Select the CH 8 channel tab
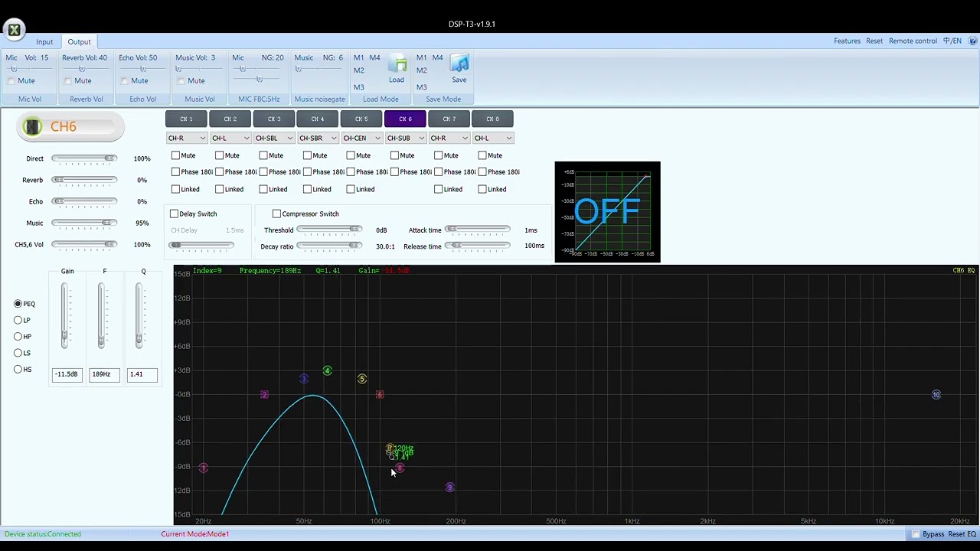This screenshot has height=551, width=980. [492, 119]
